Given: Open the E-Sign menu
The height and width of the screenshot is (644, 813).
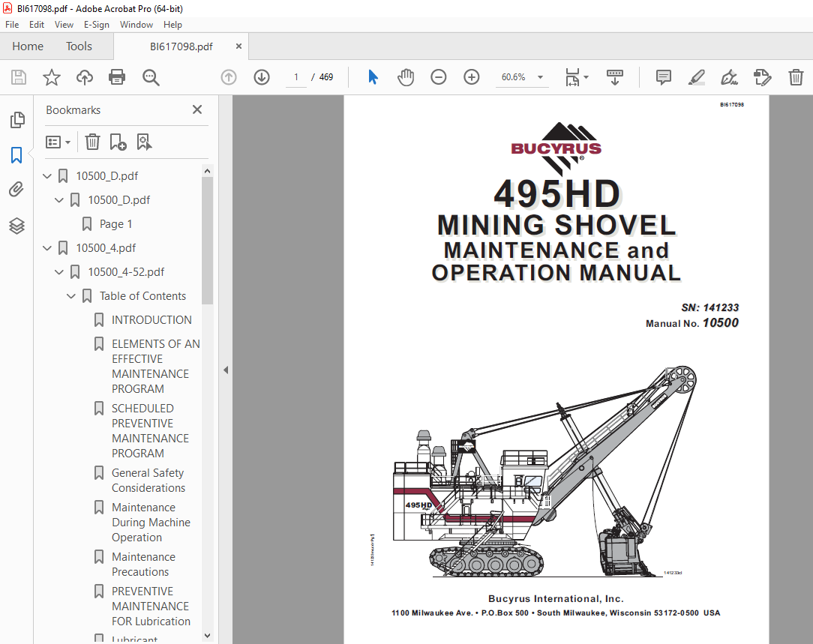Looking at the screenshot, I should pos(97,24).
